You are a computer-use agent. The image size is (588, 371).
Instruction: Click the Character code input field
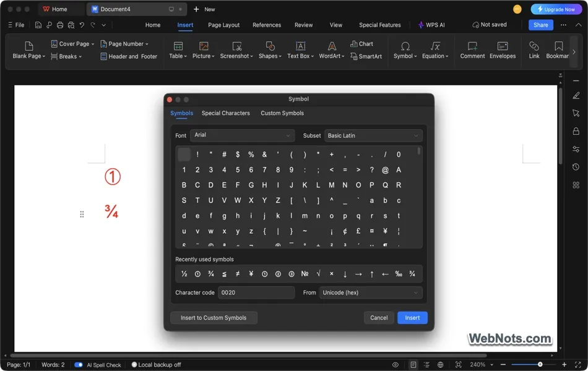[256, 292]
